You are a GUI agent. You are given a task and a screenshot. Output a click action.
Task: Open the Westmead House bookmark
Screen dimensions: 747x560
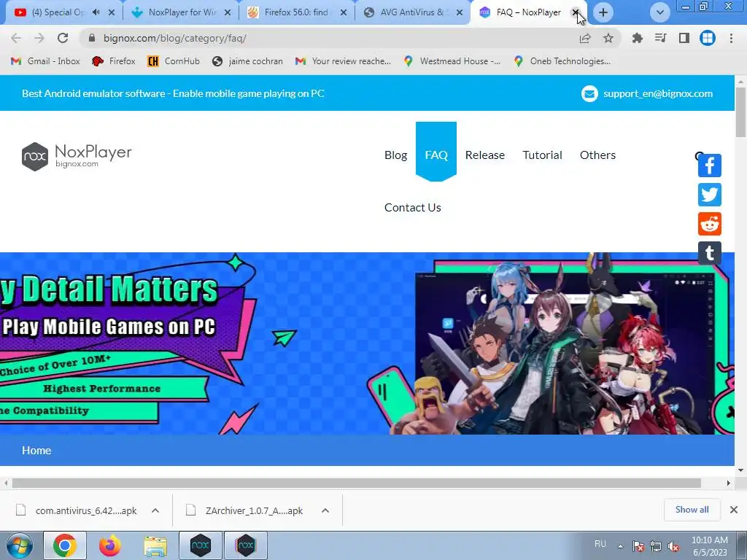tap(452, 61)
